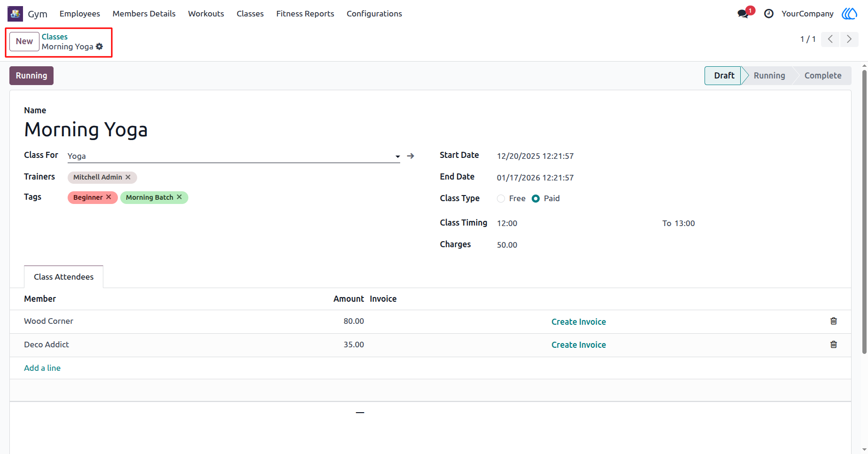This screenshot has height=454, width=868.
Task: Delete the Wood Corner attendee row
Action: (x=834, y=321)
